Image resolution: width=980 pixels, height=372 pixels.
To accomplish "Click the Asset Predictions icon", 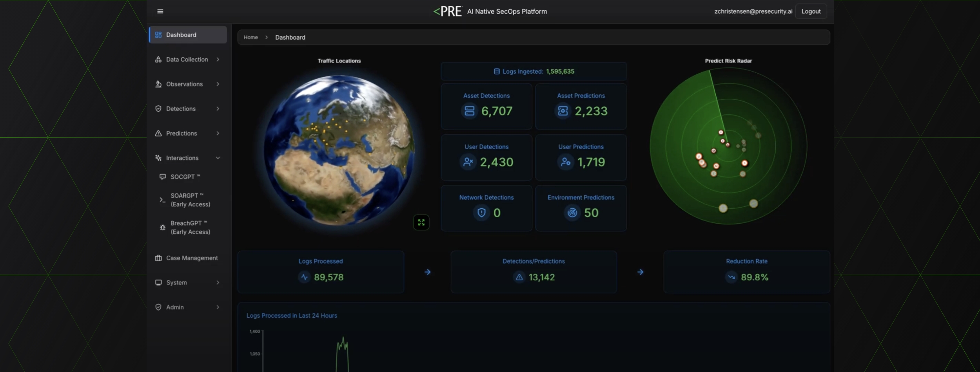I will (563, 111).
